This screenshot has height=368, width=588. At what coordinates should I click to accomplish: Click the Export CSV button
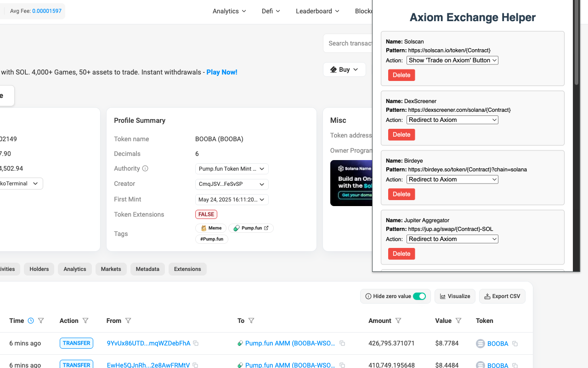coord(502,296)
